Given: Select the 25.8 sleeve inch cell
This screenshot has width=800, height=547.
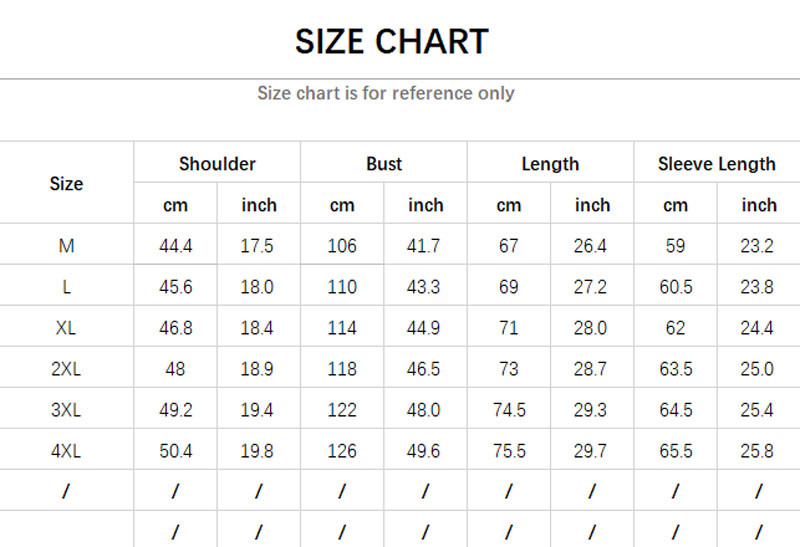Looking at the screenshot, I should [x=758, y=451].
